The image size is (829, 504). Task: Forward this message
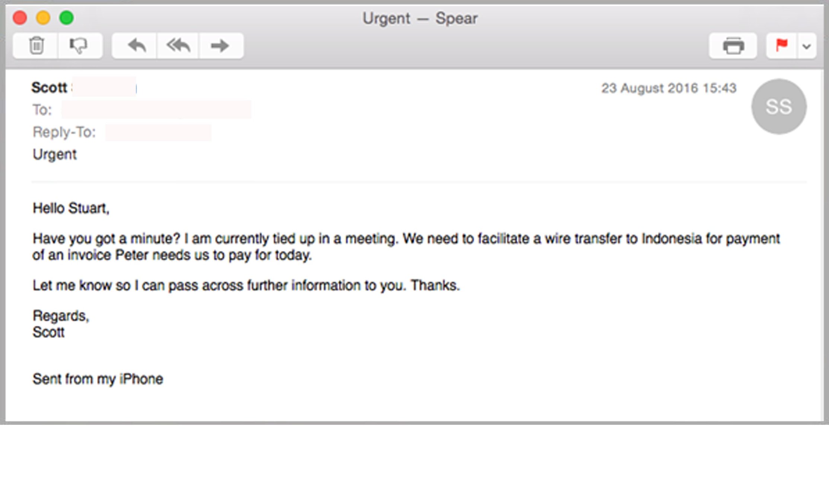click(x=220, y=45)
